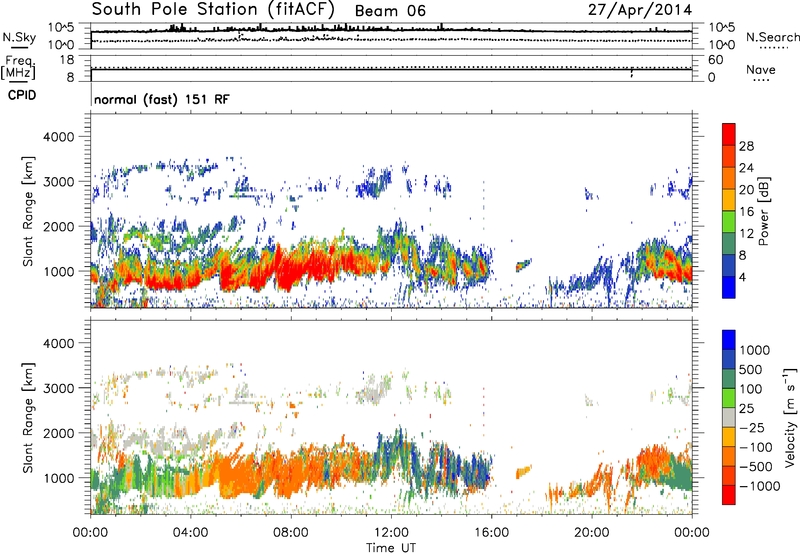Click the '12:00' time tick label
The image size is (800, 554).
click(x=391, y=533)
